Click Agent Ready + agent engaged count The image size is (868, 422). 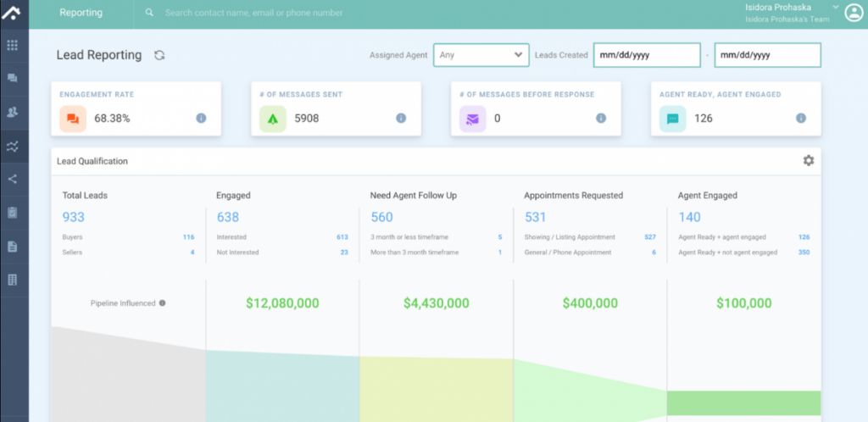(x=804, y=236)
